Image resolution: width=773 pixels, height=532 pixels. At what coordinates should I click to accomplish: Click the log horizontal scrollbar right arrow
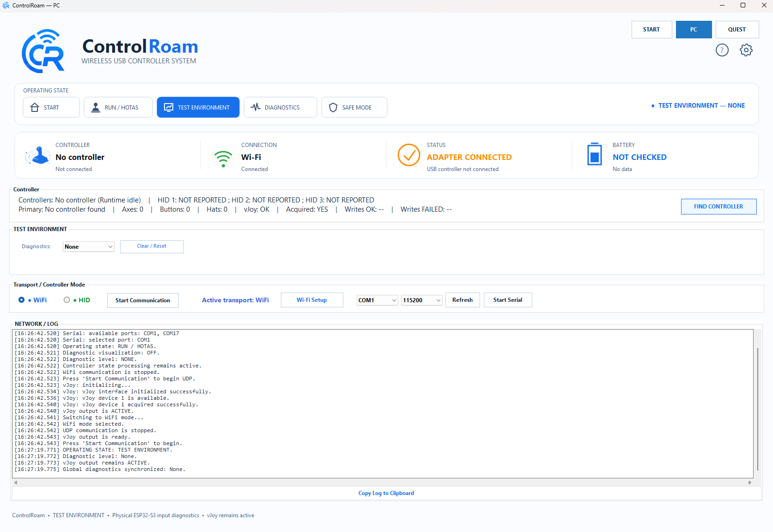pyautogui.click(x=750, y=483)
